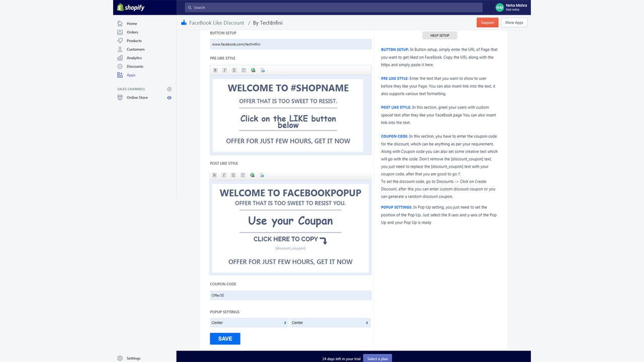Click the Pre Like Style editor content area
The image size is (644, 362).
(288, 115)
